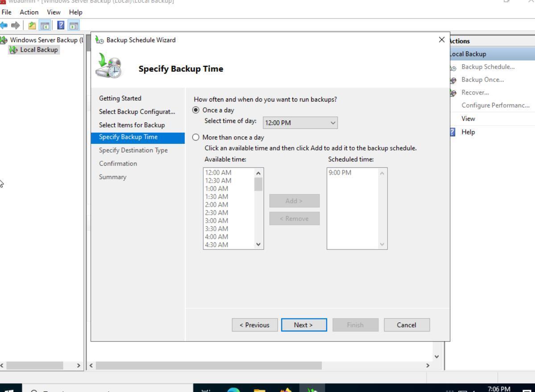Click the Available time scrollbar thumb
The image size is (535, 392).
pos(259,184)
